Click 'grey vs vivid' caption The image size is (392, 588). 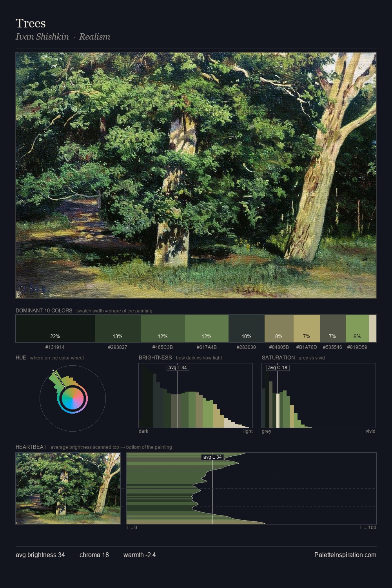tap(312, 358)
